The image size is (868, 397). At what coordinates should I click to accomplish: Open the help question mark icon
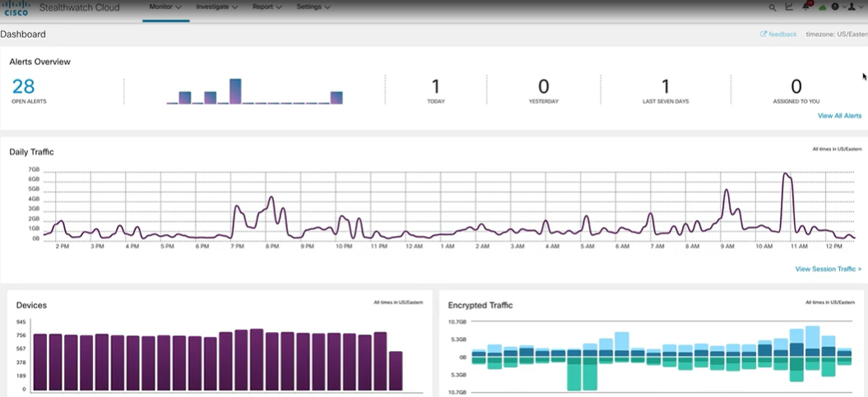tap(835, 7)
